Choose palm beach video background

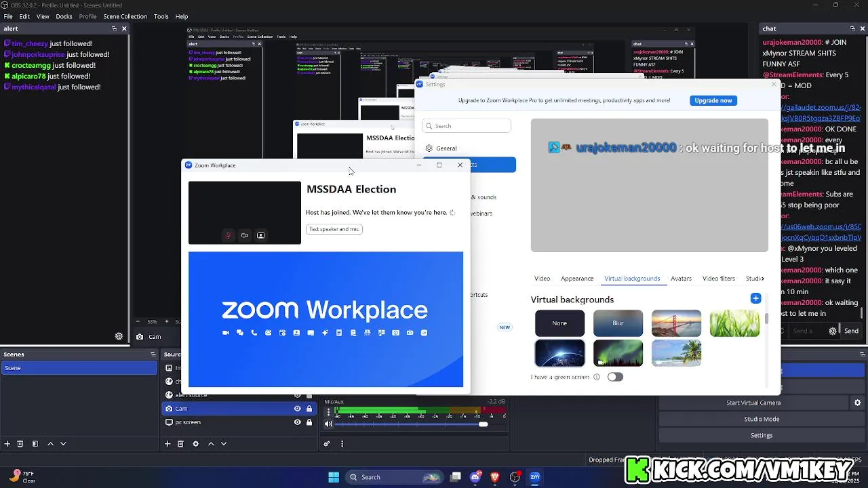tap(676, 353)
